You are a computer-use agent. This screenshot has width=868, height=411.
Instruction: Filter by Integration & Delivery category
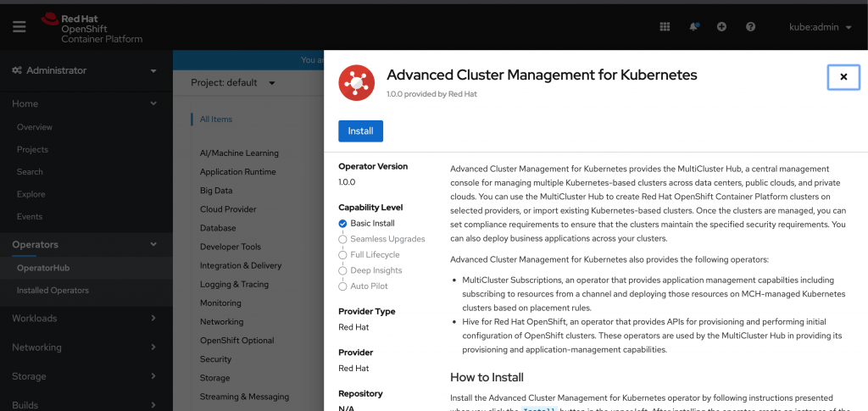(240, 265)
